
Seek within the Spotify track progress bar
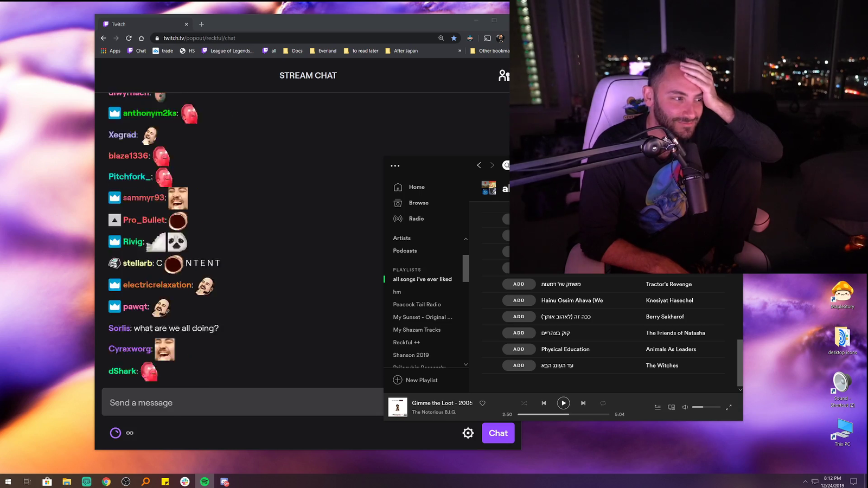pos(563,414)
